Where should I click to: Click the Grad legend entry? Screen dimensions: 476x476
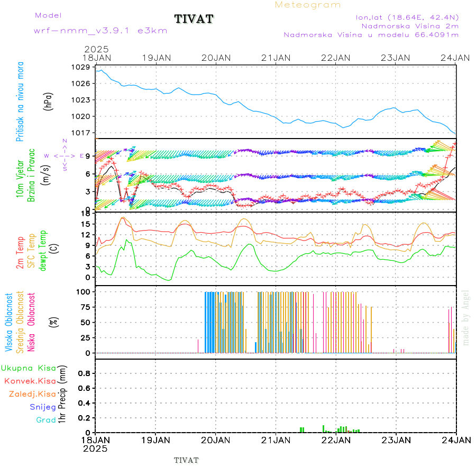[46, 420]
